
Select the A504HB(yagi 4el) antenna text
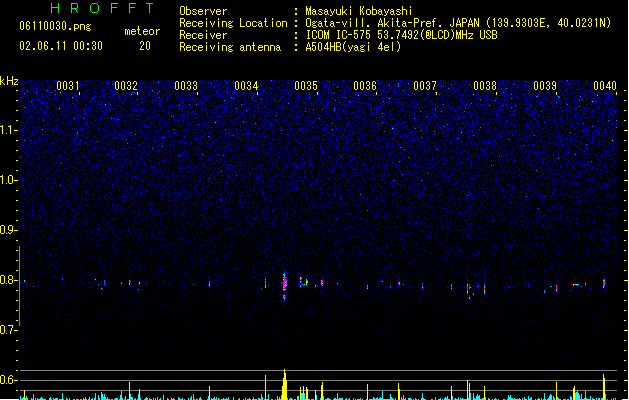pyautogui.click(x=353, y=47)
